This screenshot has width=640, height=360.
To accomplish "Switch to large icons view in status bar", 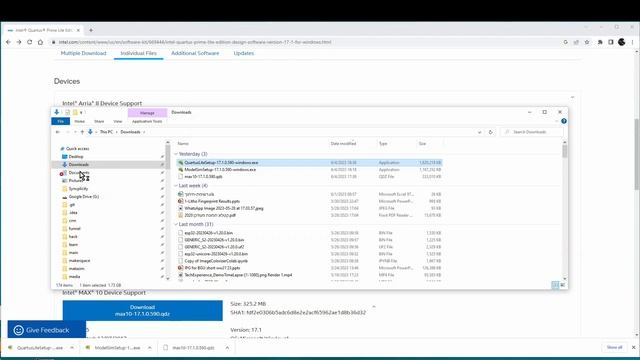I will (x=562, y=285).
